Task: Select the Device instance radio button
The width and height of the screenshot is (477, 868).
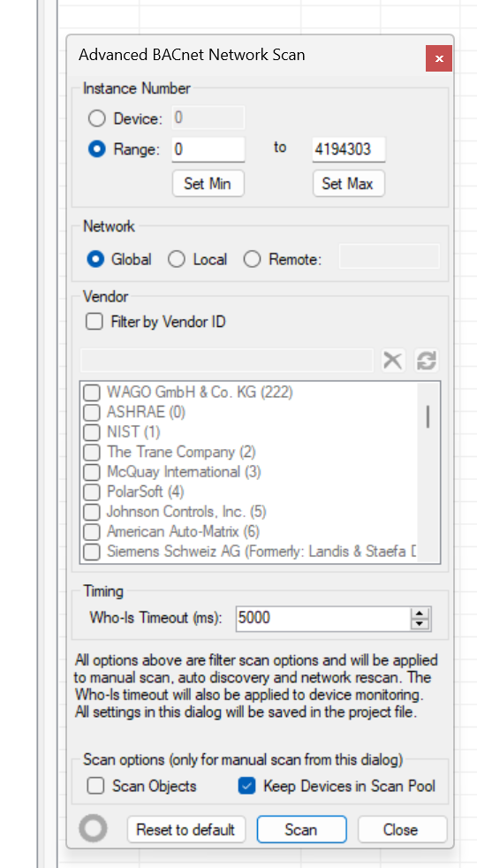Action: tap(97, 118)
